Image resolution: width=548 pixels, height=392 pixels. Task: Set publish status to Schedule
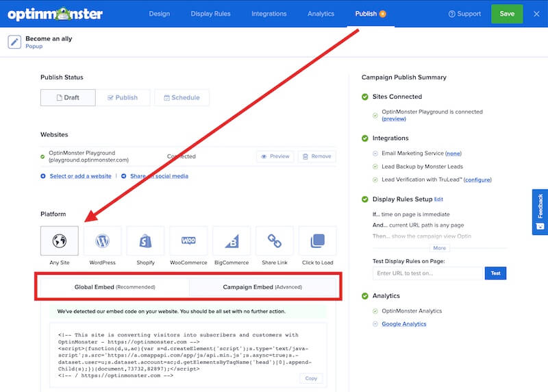(x=182, y=97)
